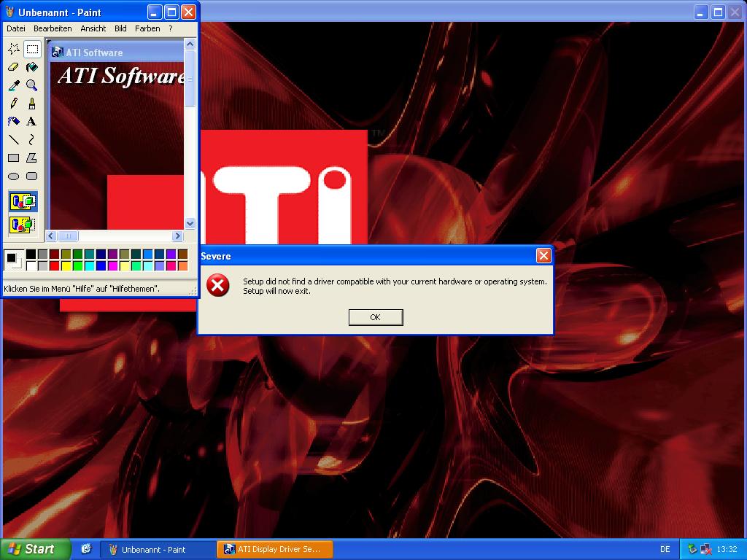The image size is (747, 560).
Task: Switch to Unbenannt - Paint taskbar button
Action: [158, 550]
